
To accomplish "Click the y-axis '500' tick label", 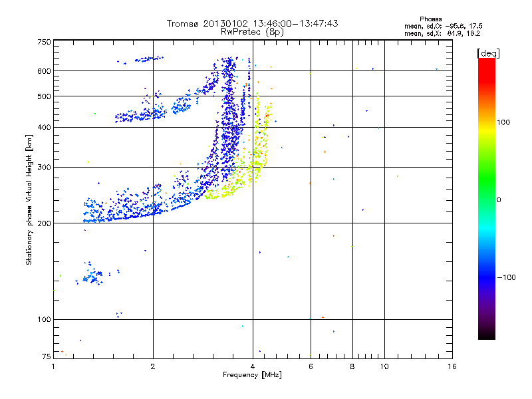I will tap(44, 96).
